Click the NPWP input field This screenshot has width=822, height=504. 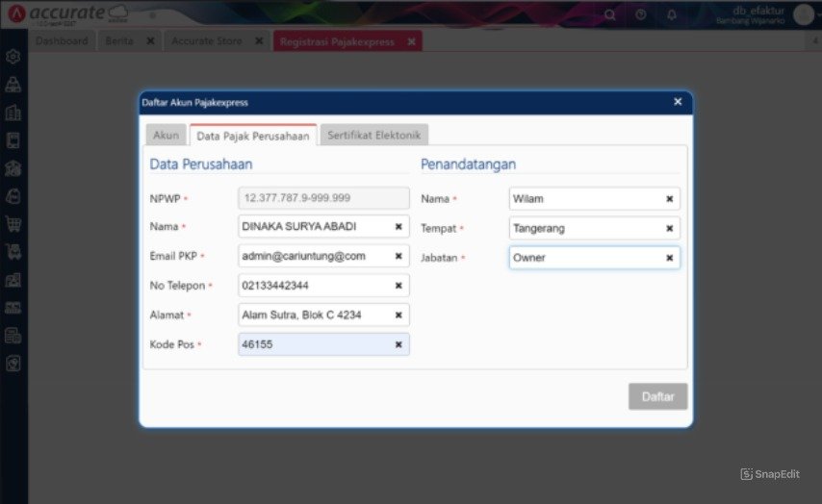coord(323,198)
